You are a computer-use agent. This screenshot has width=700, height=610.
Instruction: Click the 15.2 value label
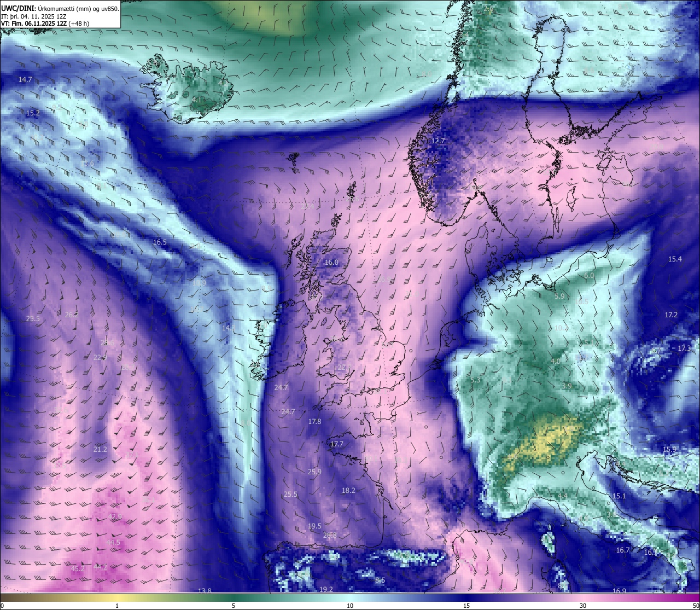tap(33, 113)
